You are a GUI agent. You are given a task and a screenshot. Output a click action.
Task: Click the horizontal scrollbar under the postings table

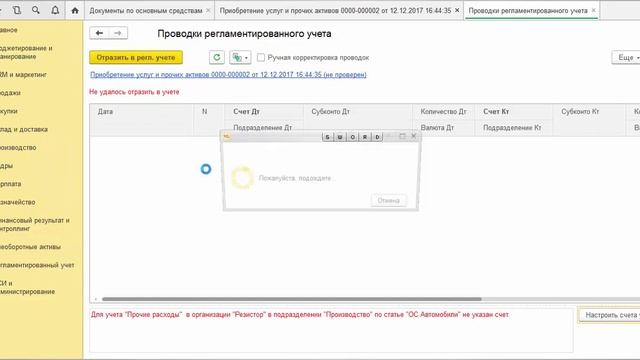[x=291, y=299]
